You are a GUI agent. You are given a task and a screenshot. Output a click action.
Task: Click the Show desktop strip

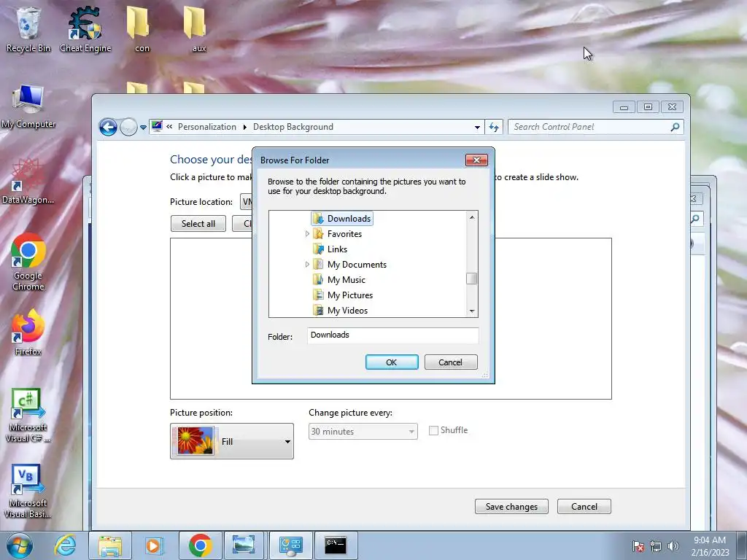741,545
